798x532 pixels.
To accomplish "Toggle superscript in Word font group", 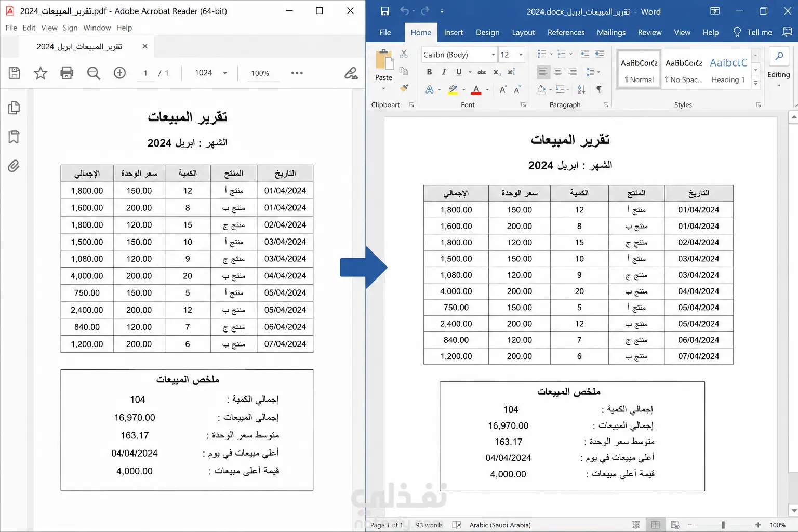I will coord(512,72).
